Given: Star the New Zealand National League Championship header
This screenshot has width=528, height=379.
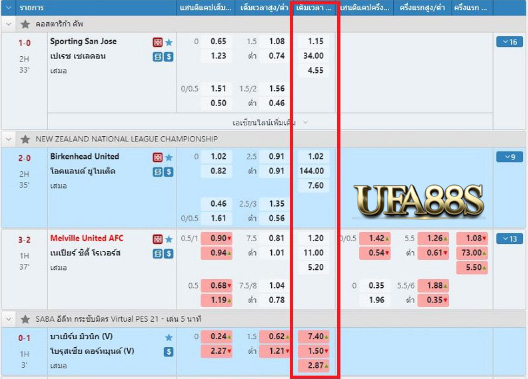Looking at the screenshot, I should pos(25,139).
